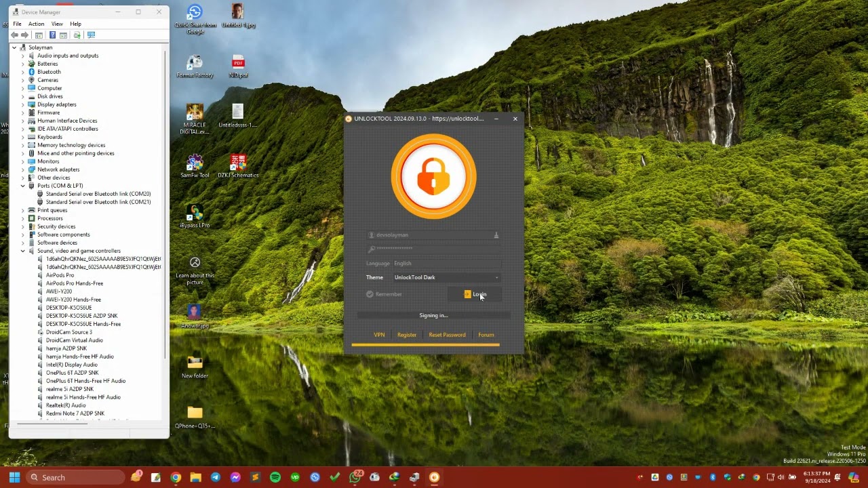Screen dimensions: 868x488
Task: Select the SamFw Tool desktop icon
Action: coord(195,166)
